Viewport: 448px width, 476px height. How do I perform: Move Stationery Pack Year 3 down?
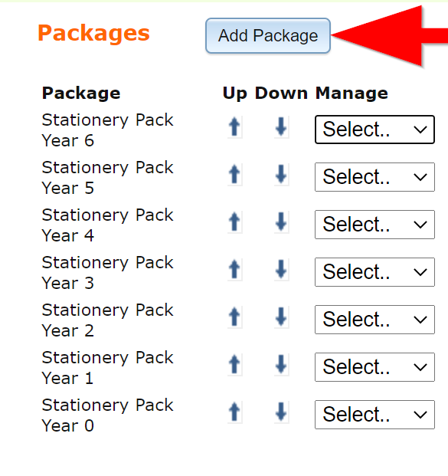pos(282,270)
